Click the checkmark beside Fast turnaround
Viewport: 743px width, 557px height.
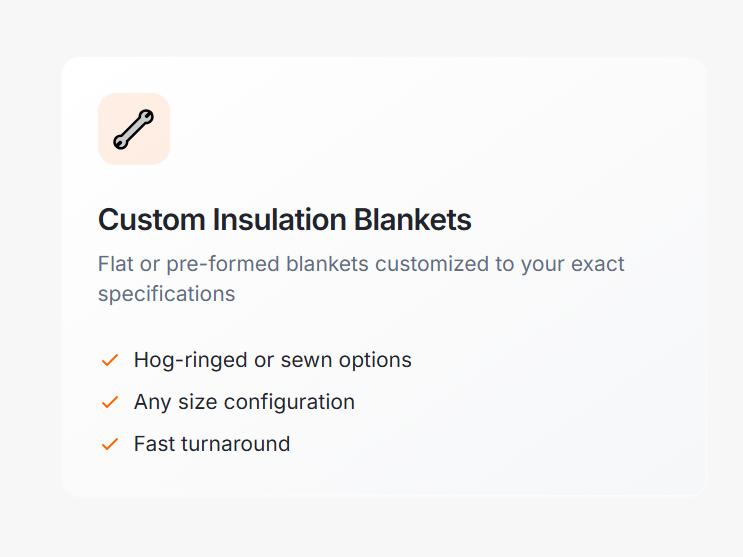110,444
